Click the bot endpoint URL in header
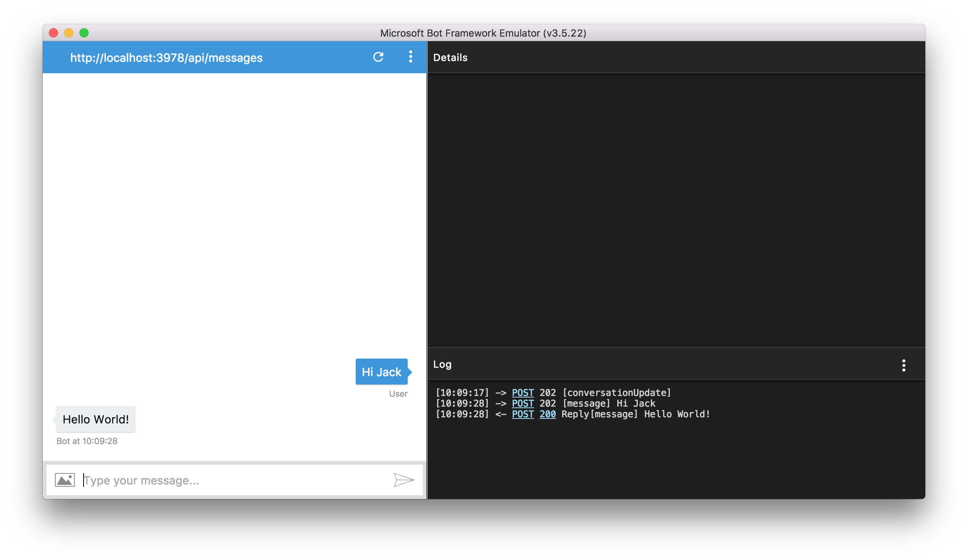The width and height of the screenshot is (968, 560). tap(166, 58)
